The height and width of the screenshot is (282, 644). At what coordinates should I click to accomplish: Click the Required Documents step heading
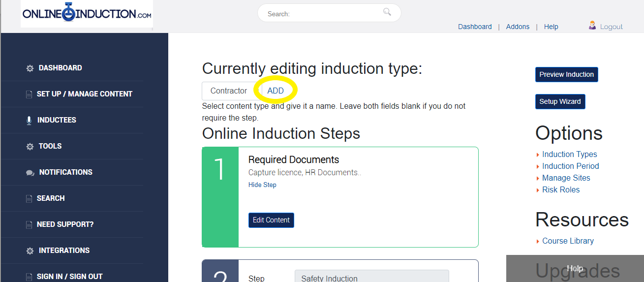pos(294,159)
